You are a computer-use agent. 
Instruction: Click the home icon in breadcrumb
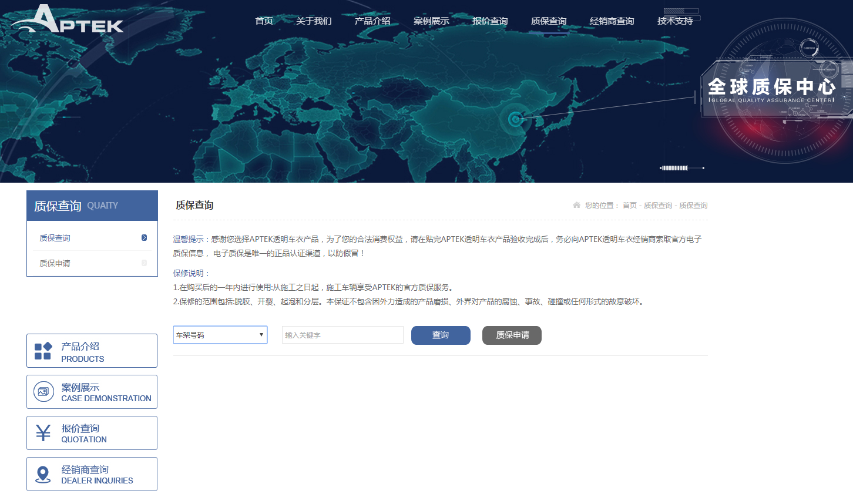point(576,205)
